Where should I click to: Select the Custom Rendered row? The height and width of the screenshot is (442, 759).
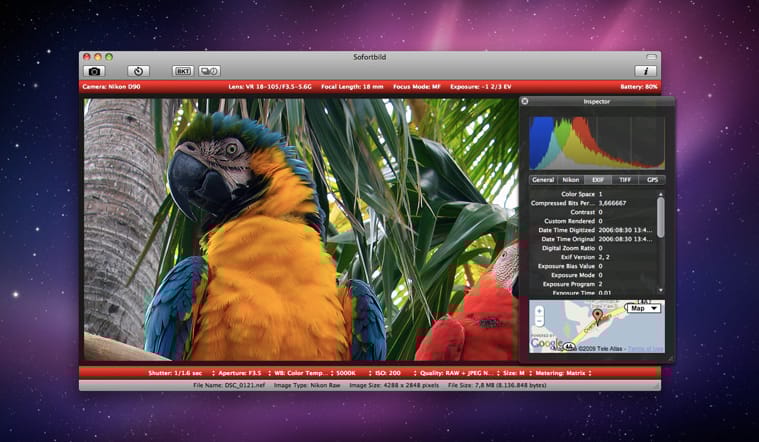click(x=593, y=221)
